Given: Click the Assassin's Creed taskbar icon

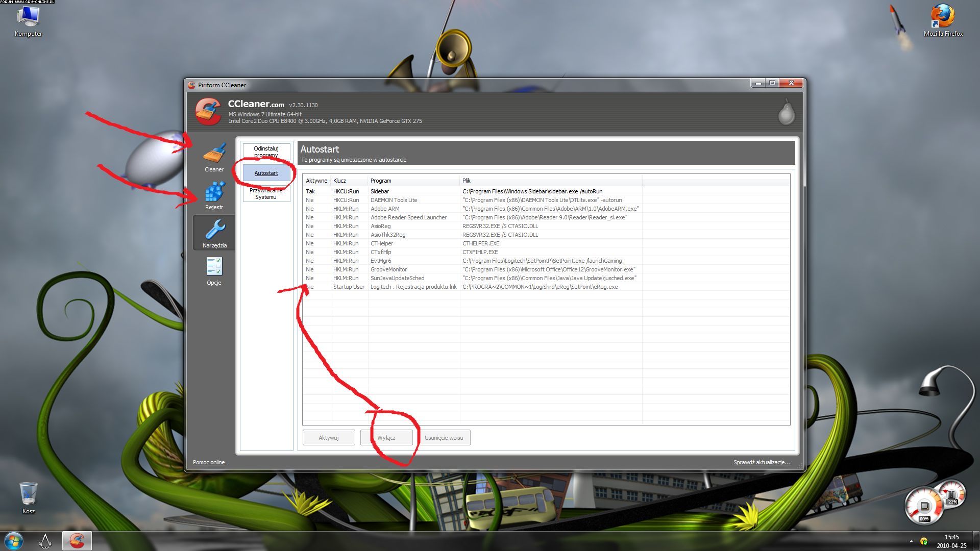Looking at the screenshot, I should click(45, 540).
